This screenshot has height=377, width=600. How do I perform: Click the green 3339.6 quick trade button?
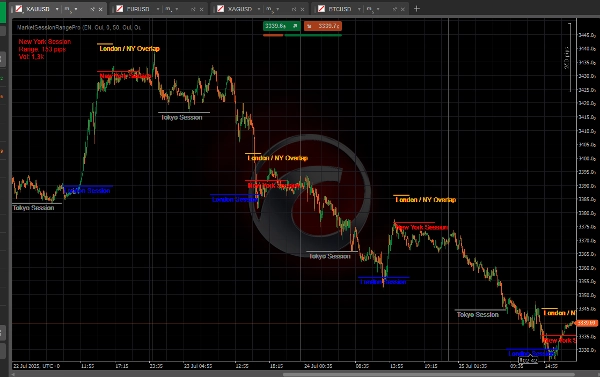click(x=281, y=26)
